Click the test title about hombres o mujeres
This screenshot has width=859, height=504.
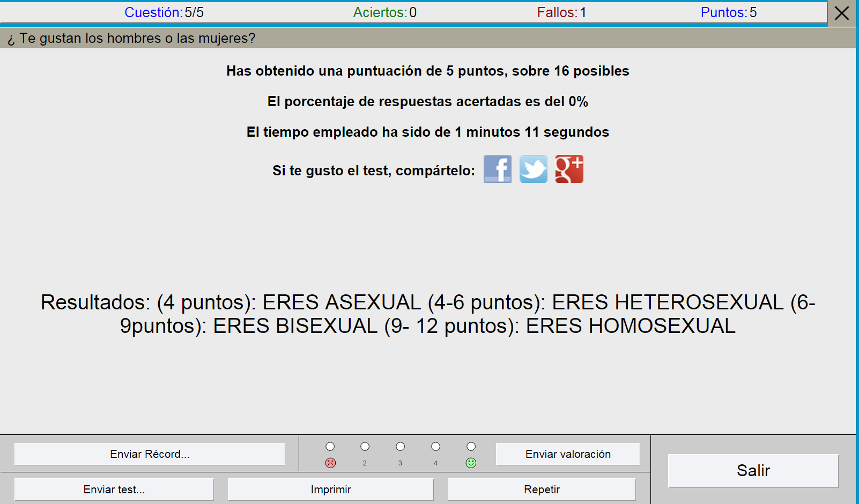[131, 38]
